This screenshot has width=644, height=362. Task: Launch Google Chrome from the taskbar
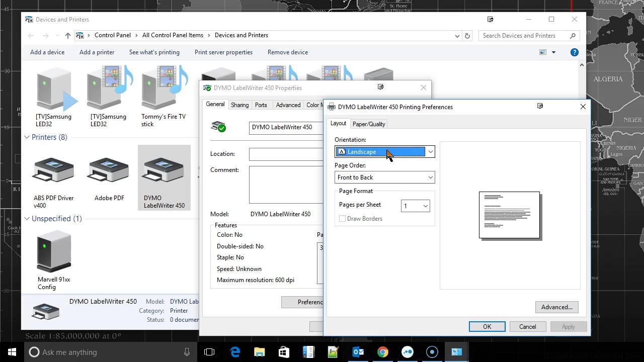coord(383,352)
